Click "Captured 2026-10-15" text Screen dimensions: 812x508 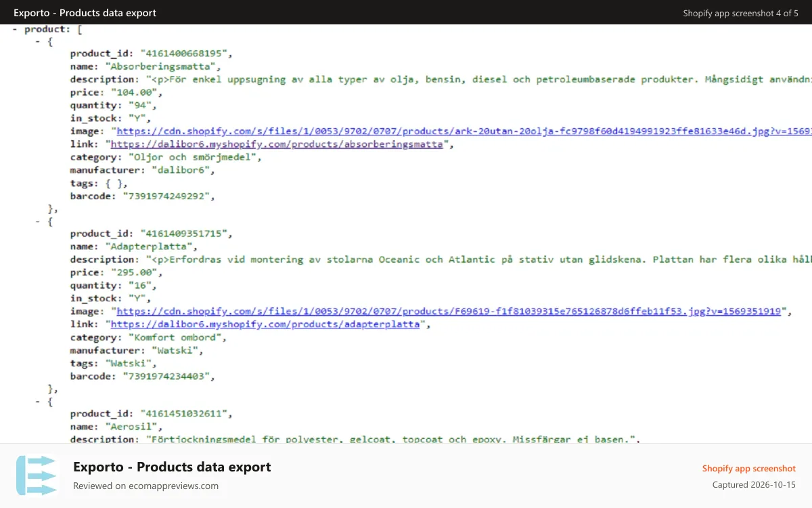754,485
